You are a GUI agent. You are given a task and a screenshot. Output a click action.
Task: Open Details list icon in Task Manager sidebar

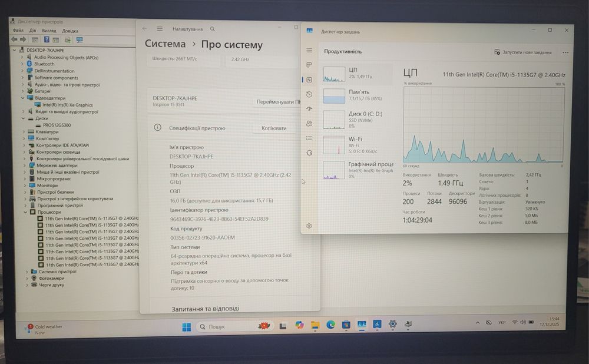pyautogui.click(x=309, y=138)
